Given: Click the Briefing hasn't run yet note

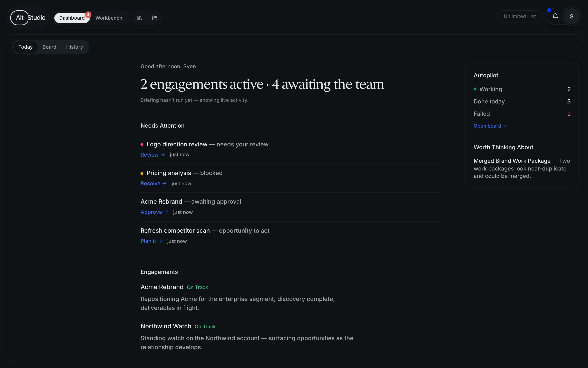Looking at the screenshot, I should click(194, 100).
